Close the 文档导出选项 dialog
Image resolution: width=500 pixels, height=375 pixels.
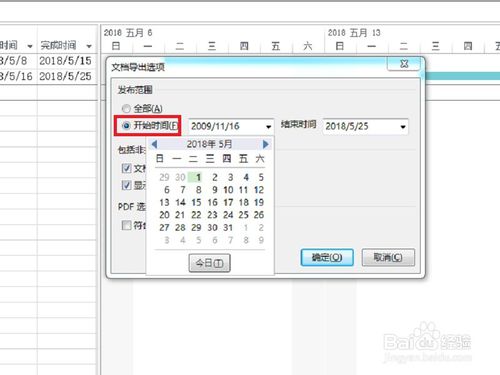pyautogui.click(x=404, y=64)
